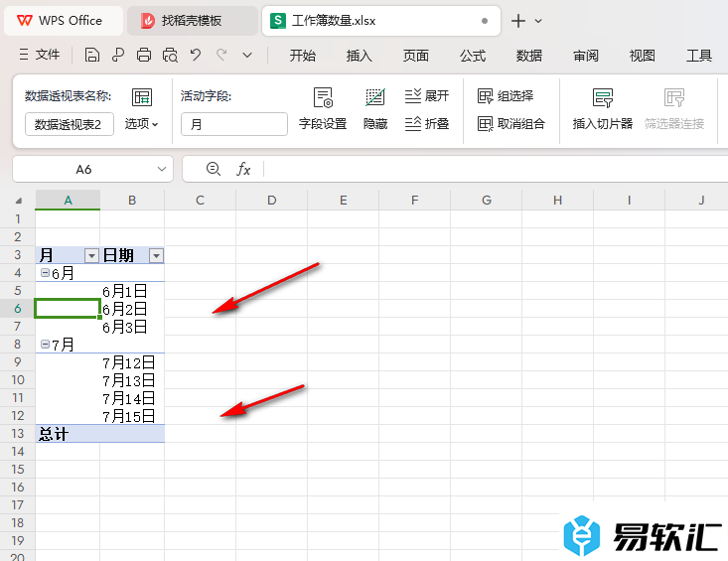The image size is (728, 561).
Task: Switch to the 工具 ribbon tab
Action: (x=699, y=56)
